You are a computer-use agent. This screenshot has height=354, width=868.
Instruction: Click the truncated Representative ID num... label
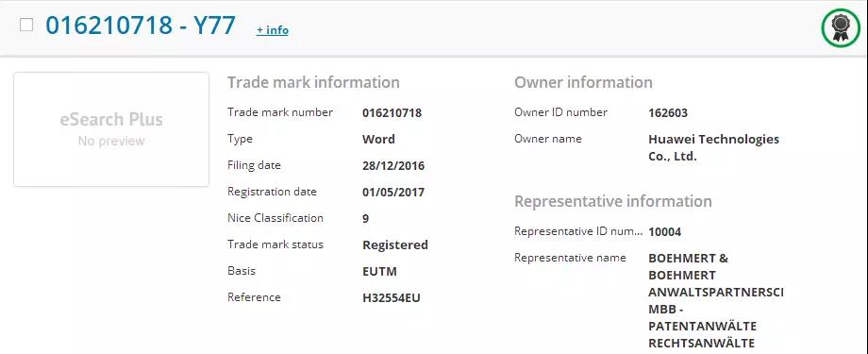coord(579,231)
